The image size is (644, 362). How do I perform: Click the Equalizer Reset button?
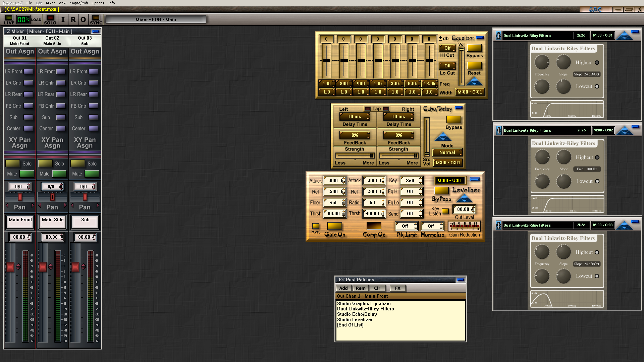[474, 66]
